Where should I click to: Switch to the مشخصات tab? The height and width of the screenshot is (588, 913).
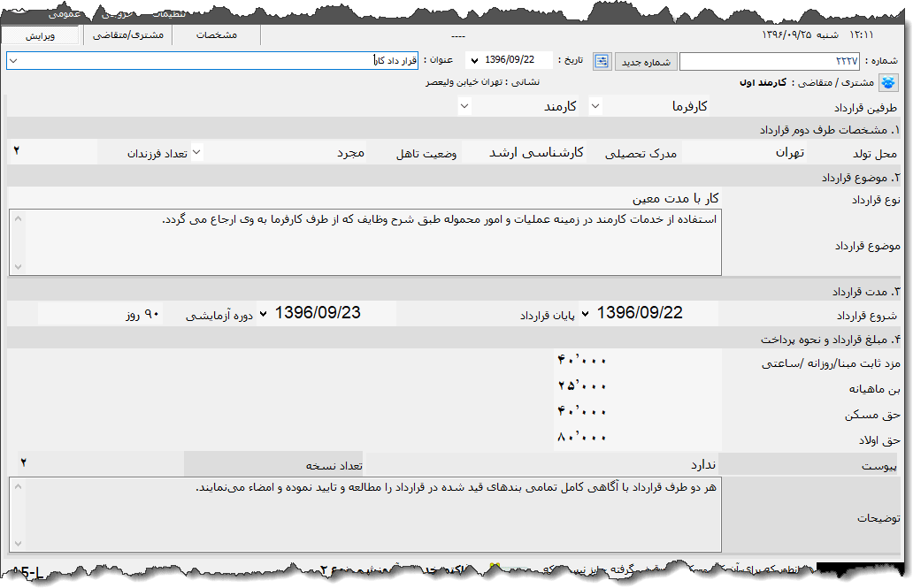pyautogui.click(x=218, y=36)
